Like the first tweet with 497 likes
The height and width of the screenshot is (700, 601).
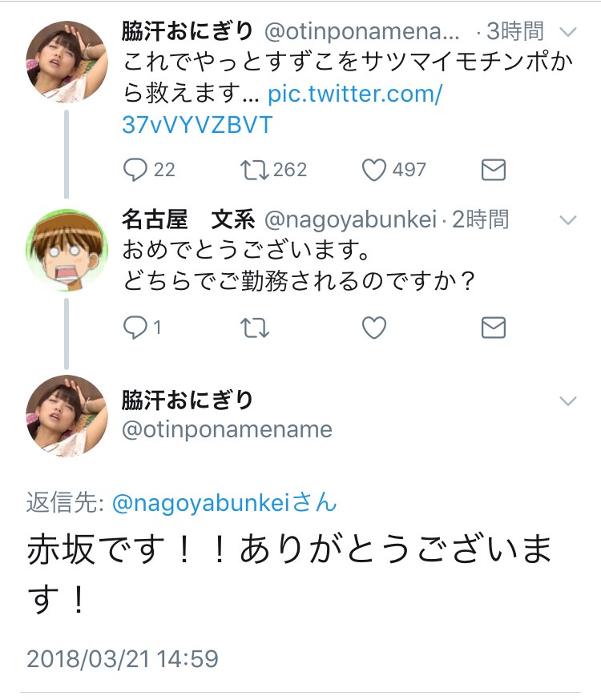tap(373, 170)
